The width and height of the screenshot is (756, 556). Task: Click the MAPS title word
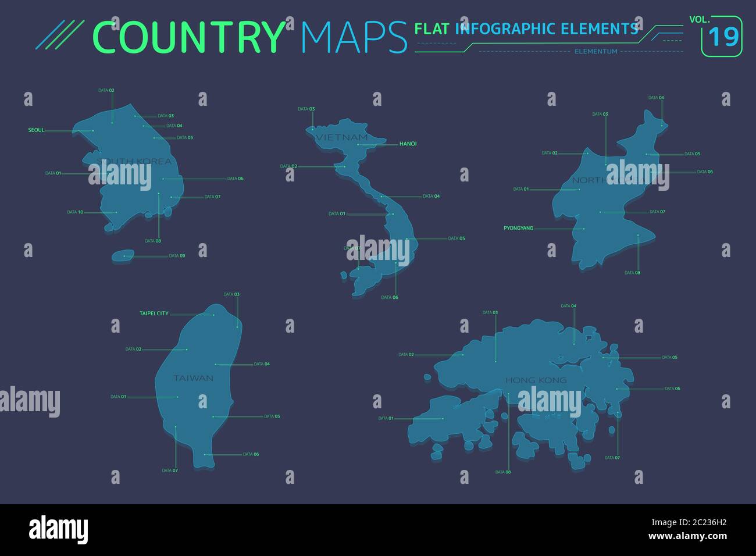355,37
